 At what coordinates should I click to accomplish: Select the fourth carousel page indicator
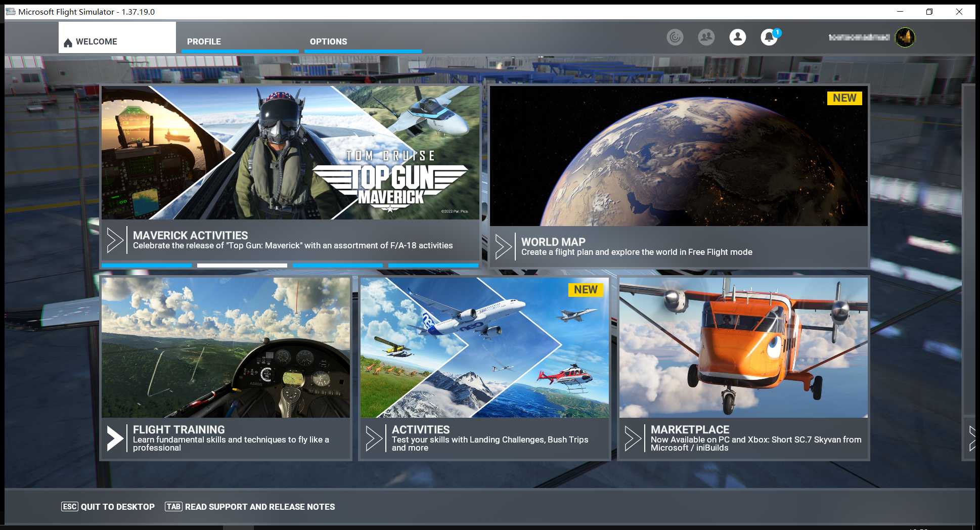pyautogui.click(x=433, y=265)
